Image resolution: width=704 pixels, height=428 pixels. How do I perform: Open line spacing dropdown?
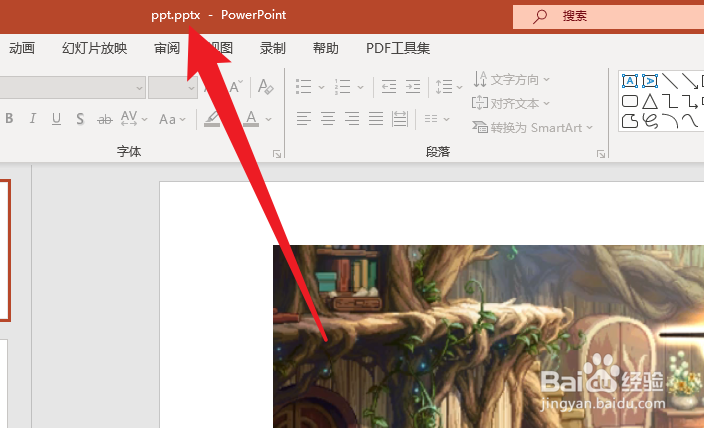coord(449,86)
